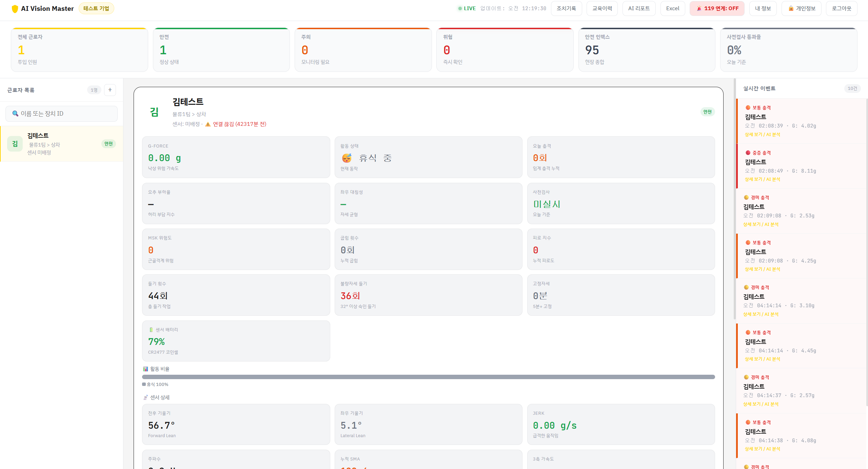Open 조치기록 from top navigation
This screenshot has width=868, height=469.
(x=566, y=8)
